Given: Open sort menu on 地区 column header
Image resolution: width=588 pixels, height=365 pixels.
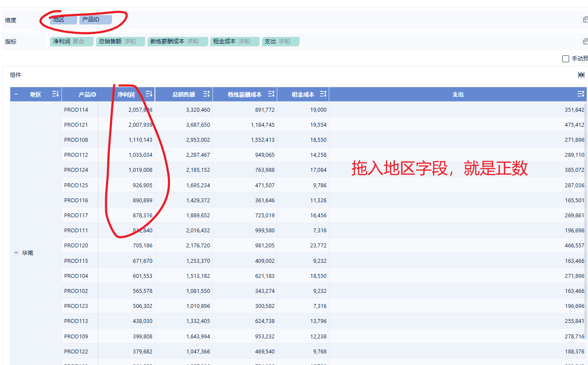Looking at the screenshot, I should [55, 94].
